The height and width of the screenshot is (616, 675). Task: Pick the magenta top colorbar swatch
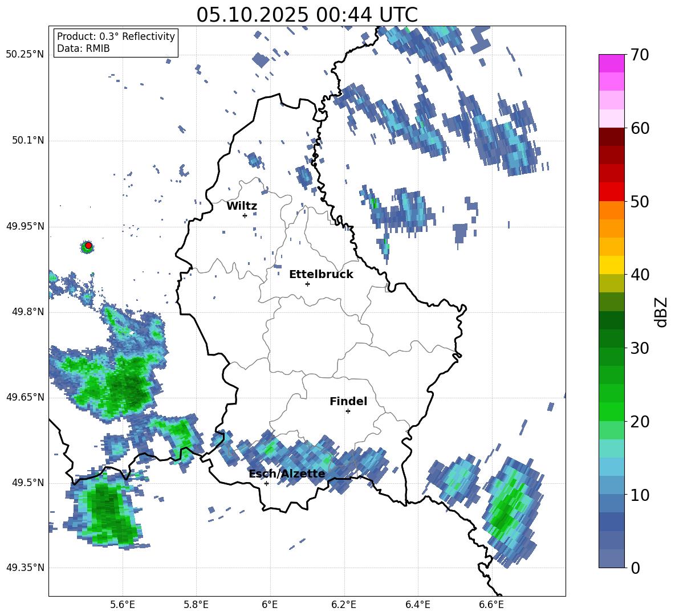coord(612,64)
